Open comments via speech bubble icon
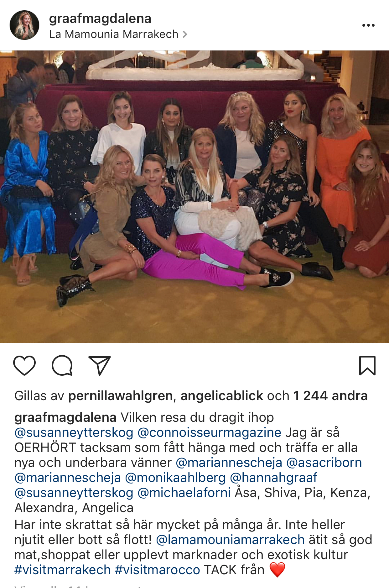 [x=62, y=366]
